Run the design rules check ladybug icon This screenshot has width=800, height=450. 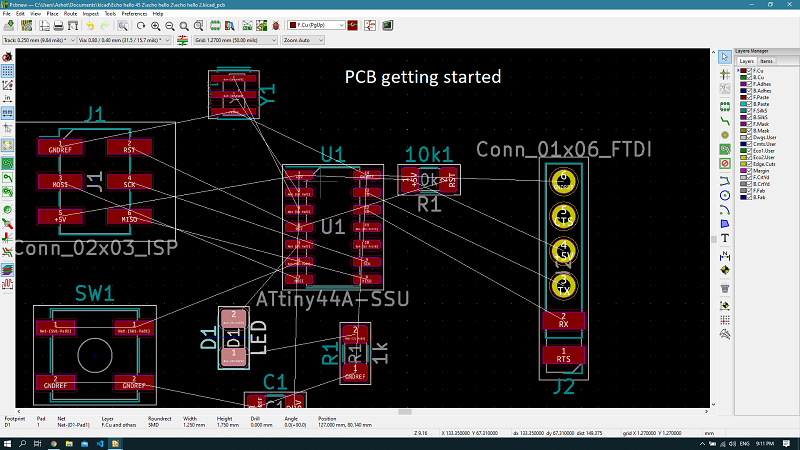point(276,26)
